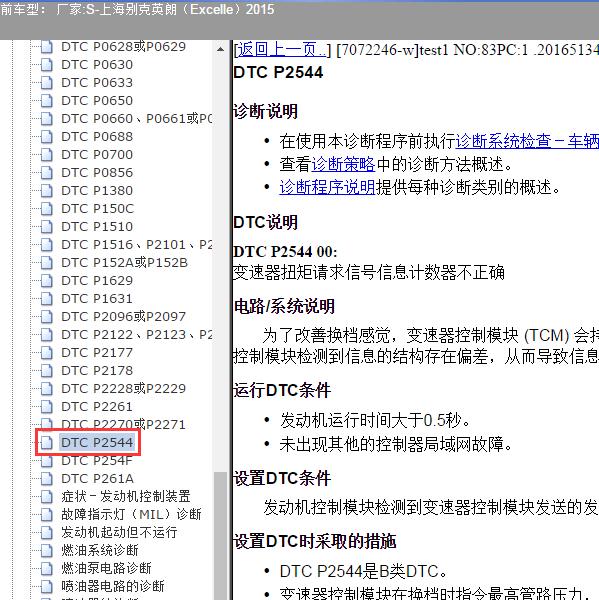599x600 pixels.
Task: Click the document icon next to 燃油泵电路诊断
Action: (x=46, y=568)
